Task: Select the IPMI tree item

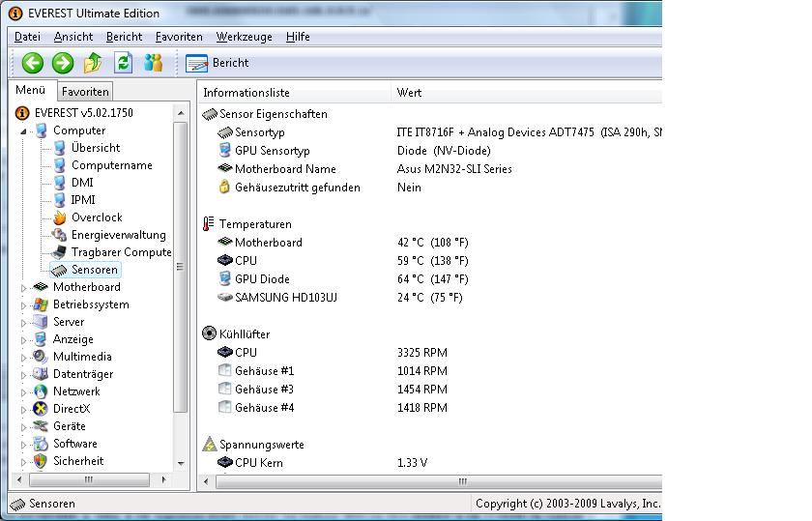Action: point(83,200)
